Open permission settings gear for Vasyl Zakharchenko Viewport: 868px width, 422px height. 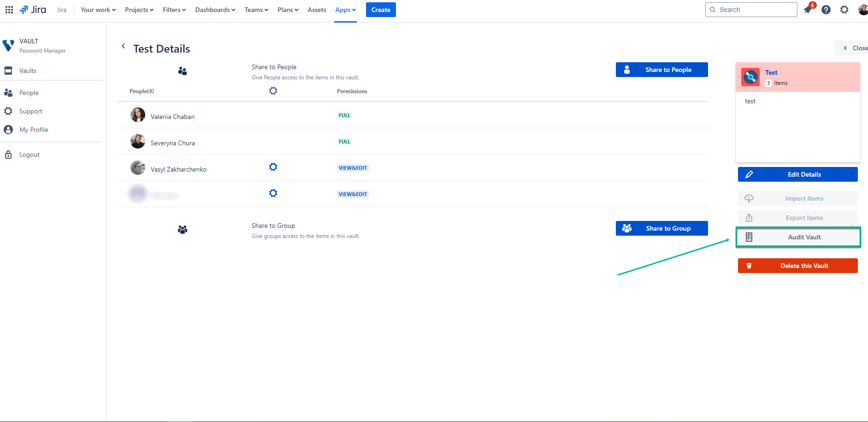pos(273,166)
